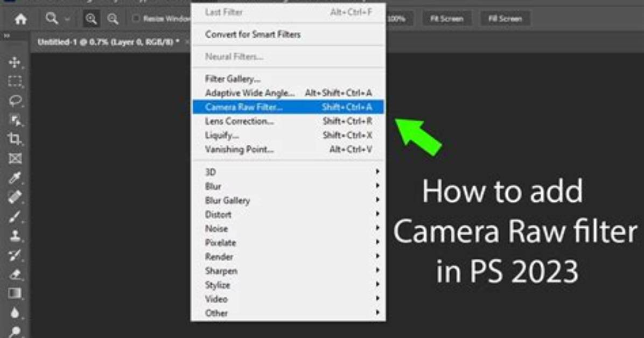Open Filter Gallery menu item
This screenshot has height=338, width=644.
click(288, 79)
